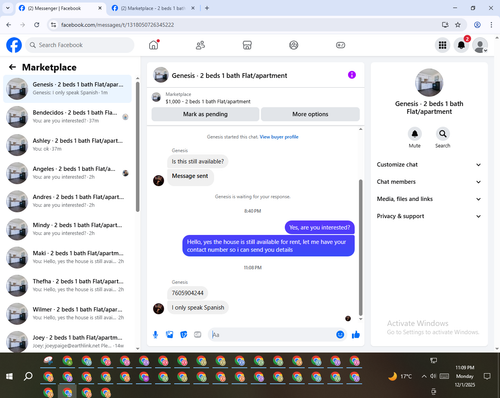The width and height of the screenshot is (500, 398).
Task: Switch to the Marketplace 2 beds browser tab
Action: point(153,8)
